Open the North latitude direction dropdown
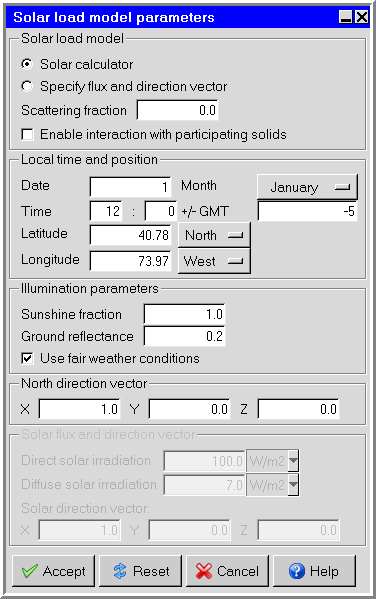The image size is (376, 599). click(x=214, y=235)
